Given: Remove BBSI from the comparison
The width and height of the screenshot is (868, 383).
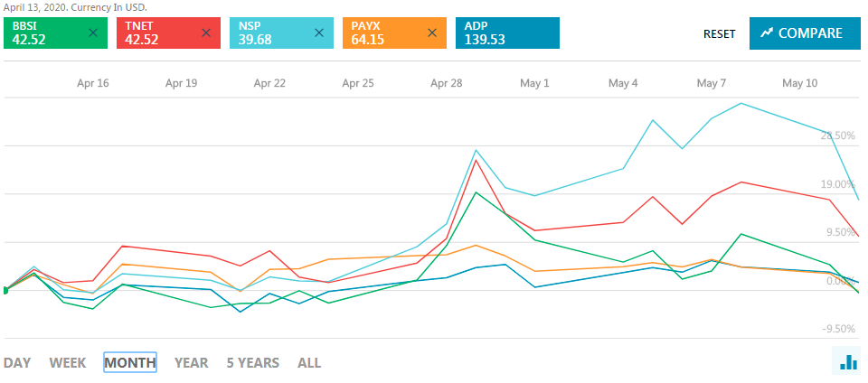Looking at the screenshot, I should (93, 33).
